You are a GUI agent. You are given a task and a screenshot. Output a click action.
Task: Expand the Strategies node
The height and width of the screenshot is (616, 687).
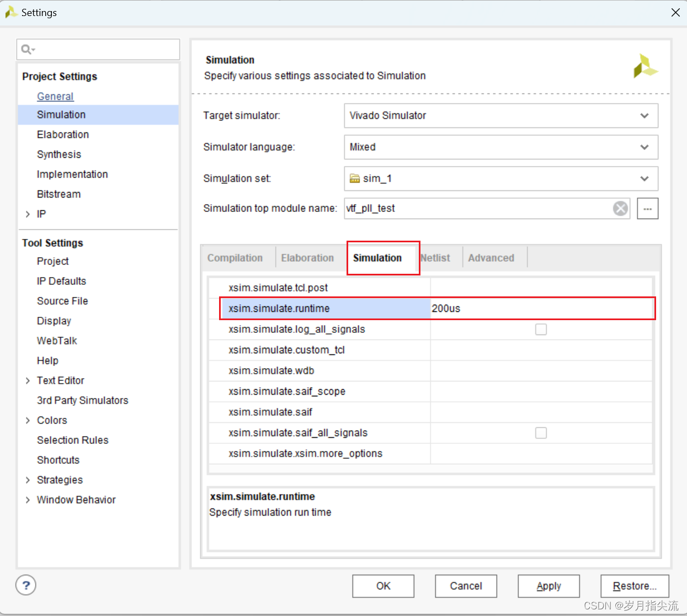pyautogui.click(x=28, y=480)
